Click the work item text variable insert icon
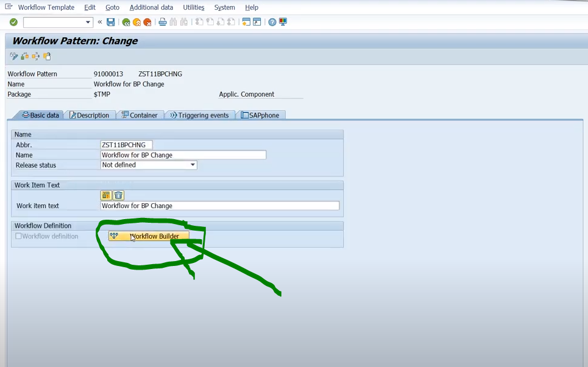 click(x=106, y=195)
